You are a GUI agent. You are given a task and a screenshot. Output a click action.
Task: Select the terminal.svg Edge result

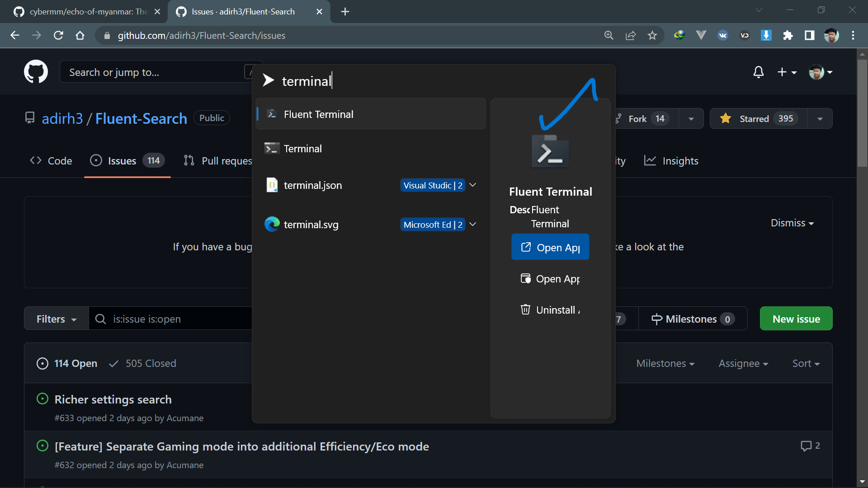(x=311, y=225)
